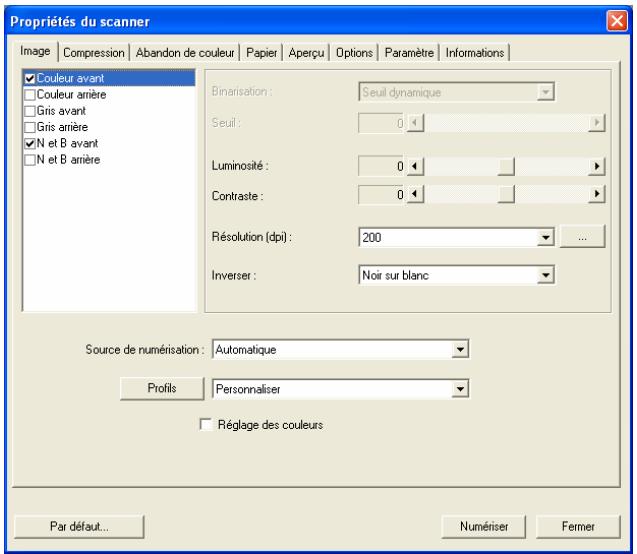Decrease Luminosité with left arrow
This screenshot has height=554, width=637.
(415, 166)
